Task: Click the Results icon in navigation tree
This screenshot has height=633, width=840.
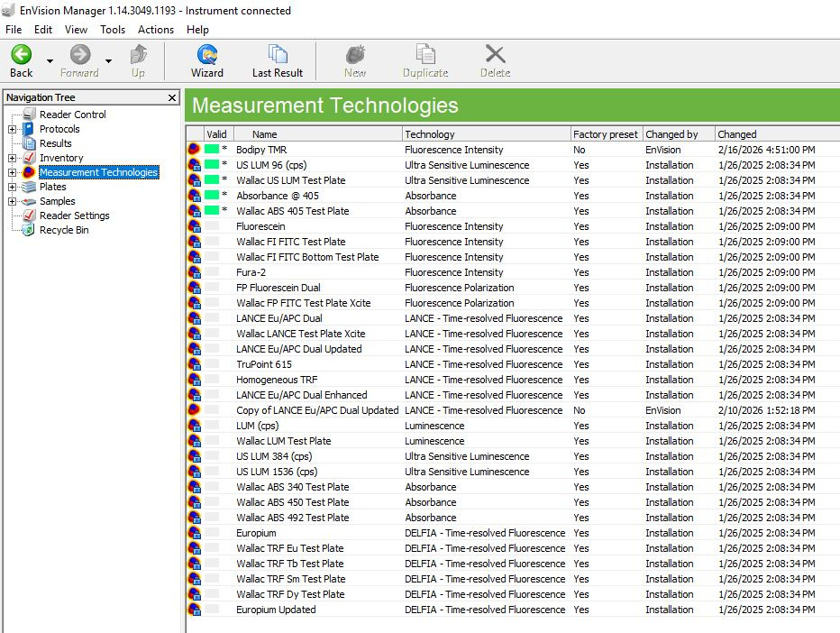Action: pos(29,143)
